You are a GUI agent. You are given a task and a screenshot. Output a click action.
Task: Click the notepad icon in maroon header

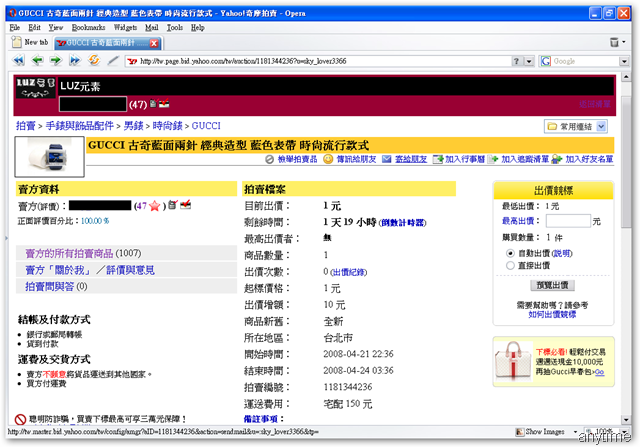tap(153, 103)
